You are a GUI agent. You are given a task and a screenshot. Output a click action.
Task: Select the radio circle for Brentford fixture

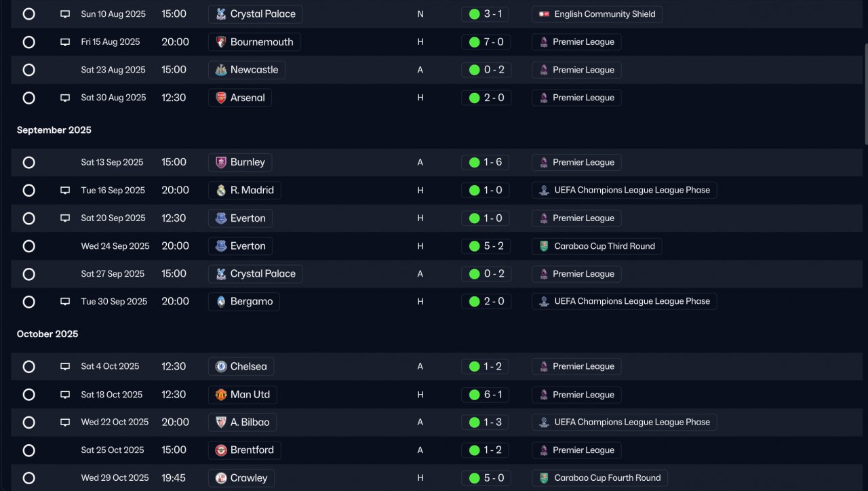[28, 450]
